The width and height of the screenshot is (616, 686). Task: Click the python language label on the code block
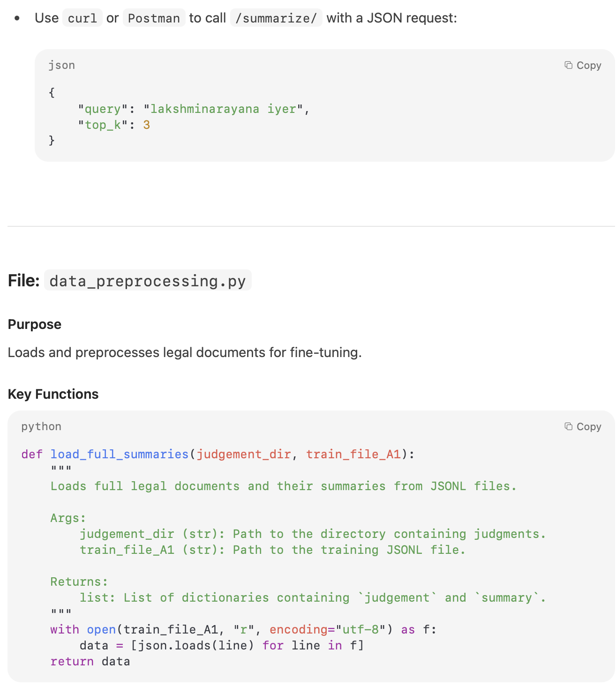[x=41, y=426]
